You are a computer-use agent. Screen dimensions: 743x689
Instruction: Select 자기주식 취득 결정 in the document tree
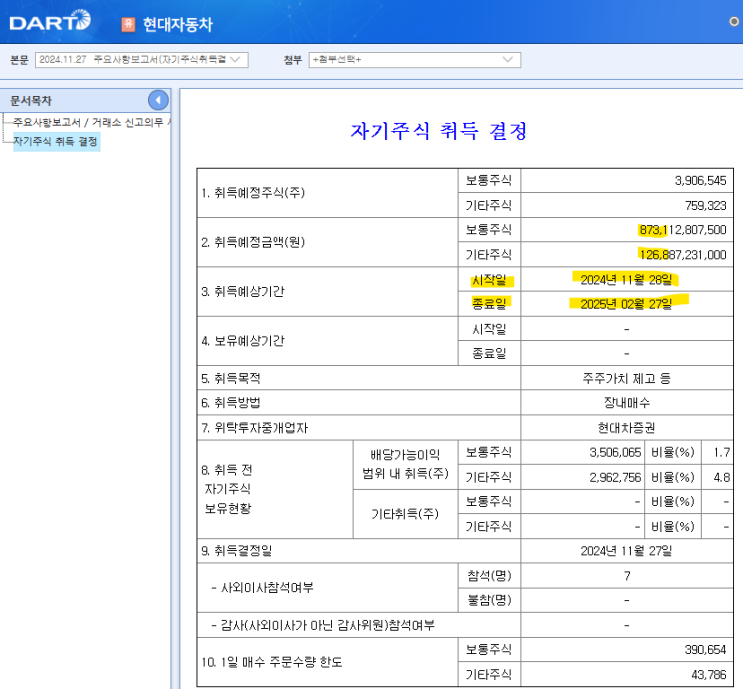[55, 141]
